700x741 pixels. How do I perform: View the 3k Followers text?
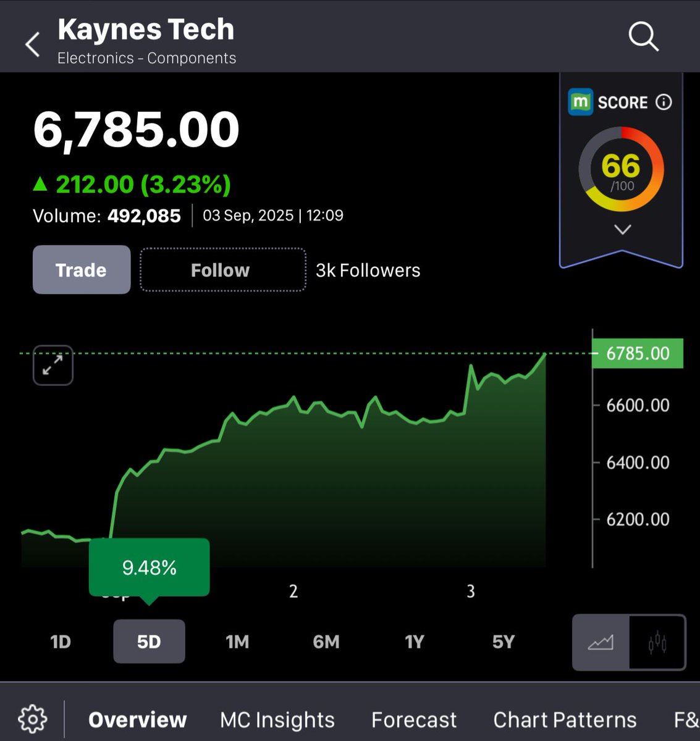(368, 270)
